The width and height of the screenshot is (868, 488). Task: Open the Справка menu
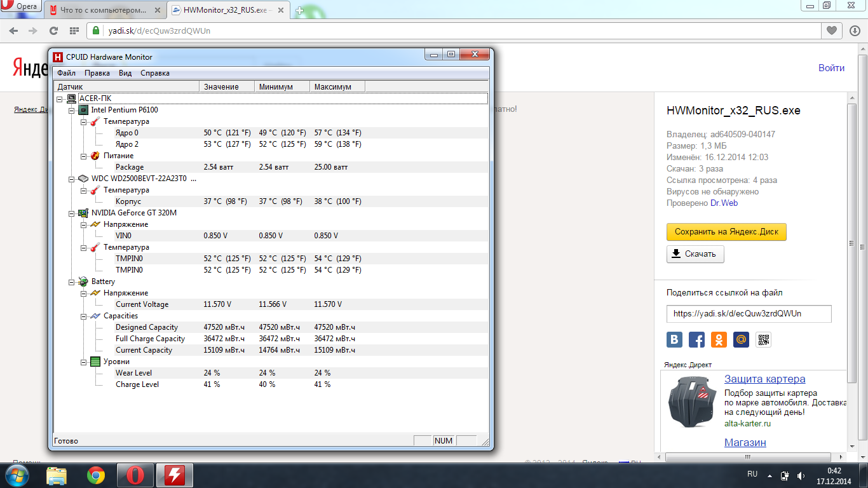coord(155,73)
